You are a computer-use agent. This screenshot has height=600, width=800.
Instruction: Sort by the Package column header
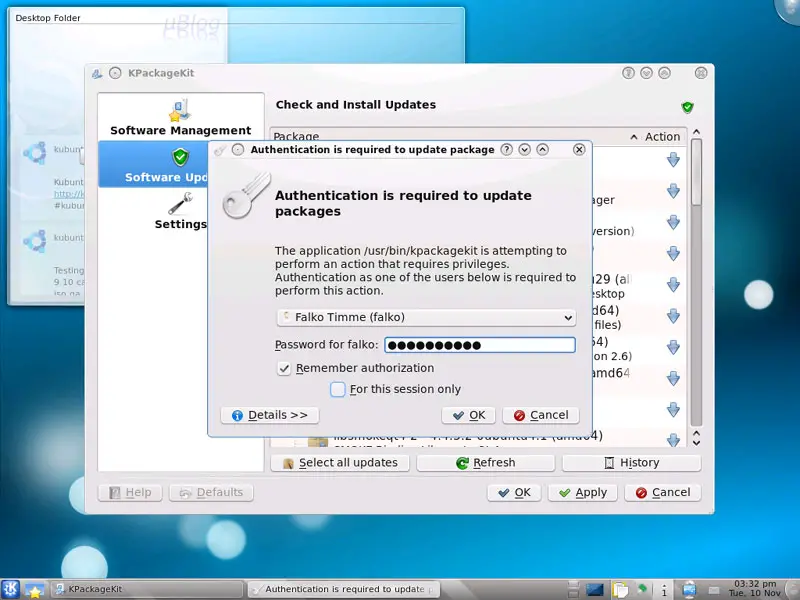[296, 136]
